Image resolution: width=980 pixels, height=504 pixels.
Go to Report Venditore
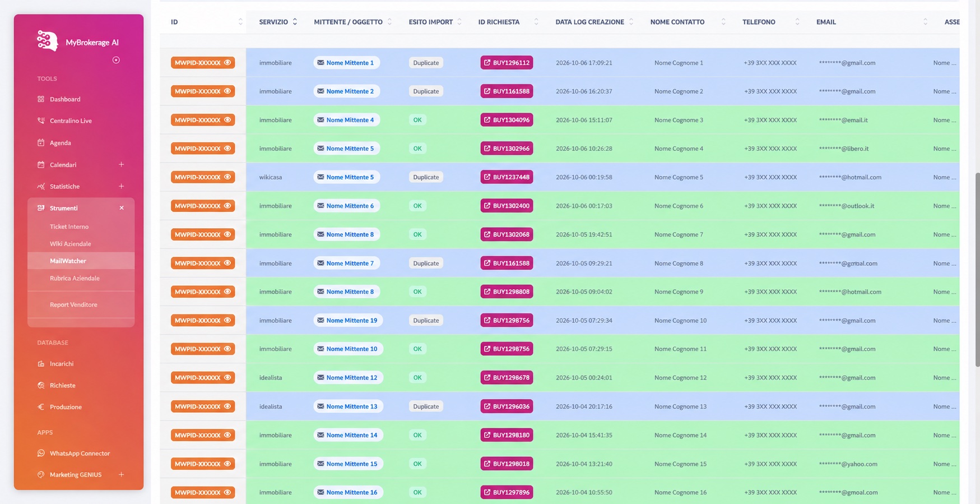73,305
